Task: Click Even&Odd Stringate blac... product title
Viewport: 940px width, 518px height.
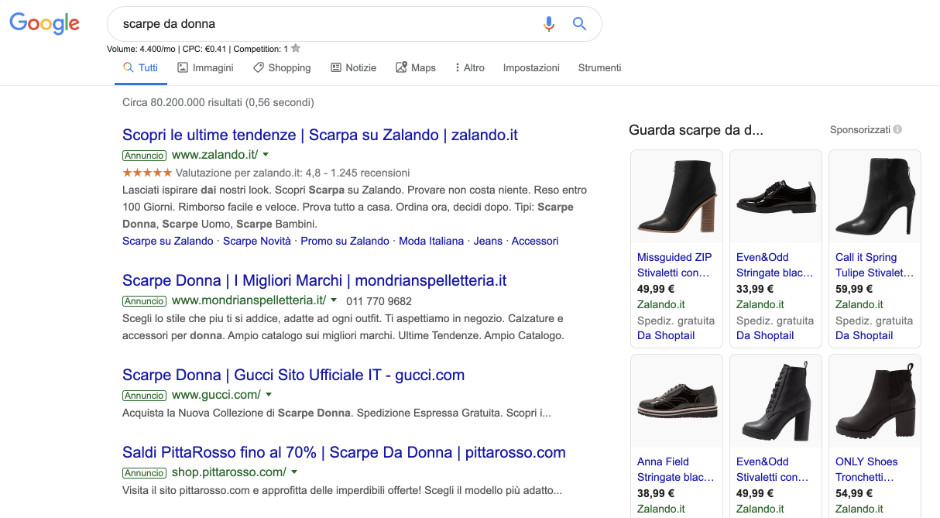Action: click(x=775, y=265)
